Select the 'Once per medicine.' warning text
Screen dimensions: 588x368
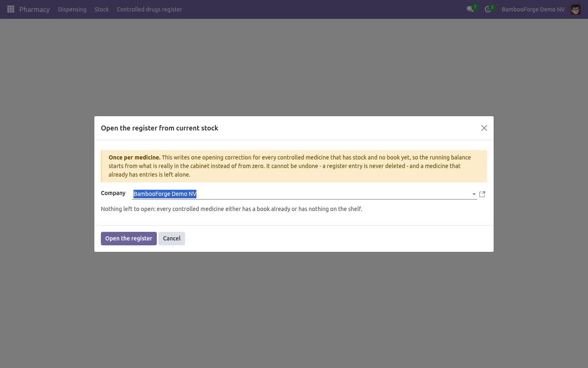click(x=134, y=157)
